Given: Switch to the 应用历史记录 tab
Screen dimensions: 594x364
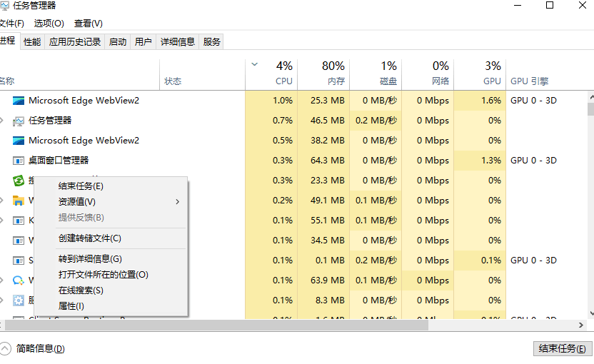Looking at the screenshot, I should [x=75, y=41].
